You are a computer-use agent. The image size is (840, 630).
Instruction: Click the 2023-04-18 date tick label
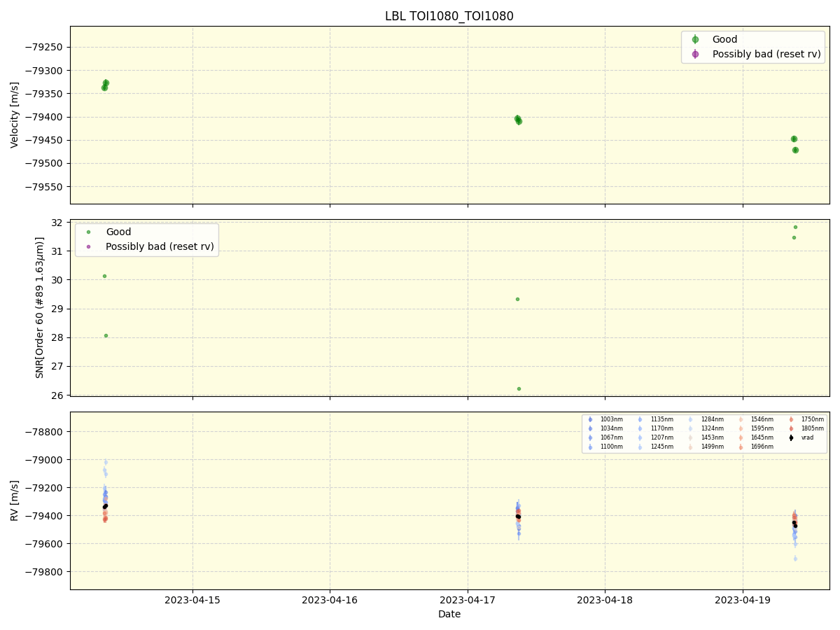click(x=605, y=600)
